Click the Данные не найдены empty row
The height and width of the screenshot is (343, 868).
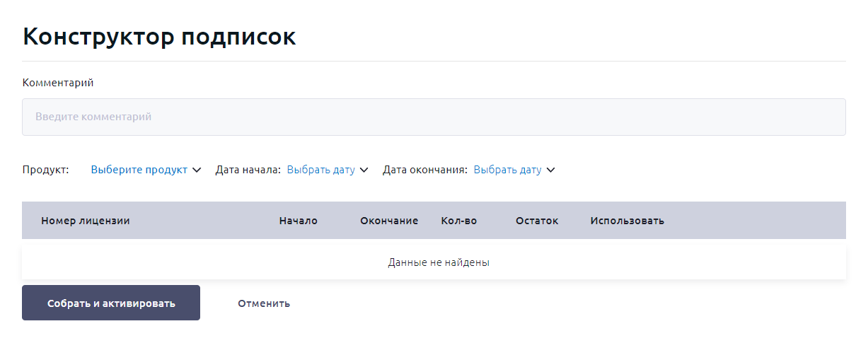point(439,262)
